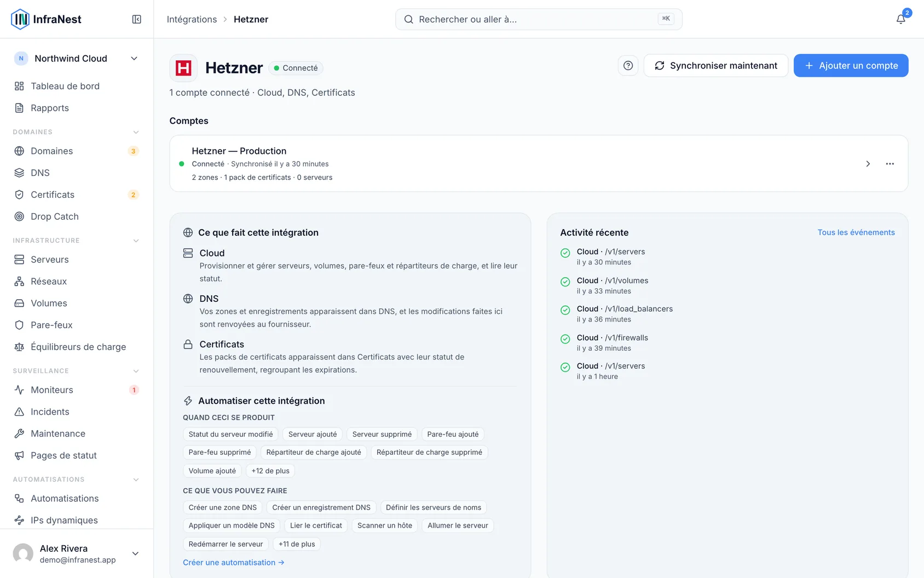
Task: Click the InfraNest logo
Action: coord(46,19)
